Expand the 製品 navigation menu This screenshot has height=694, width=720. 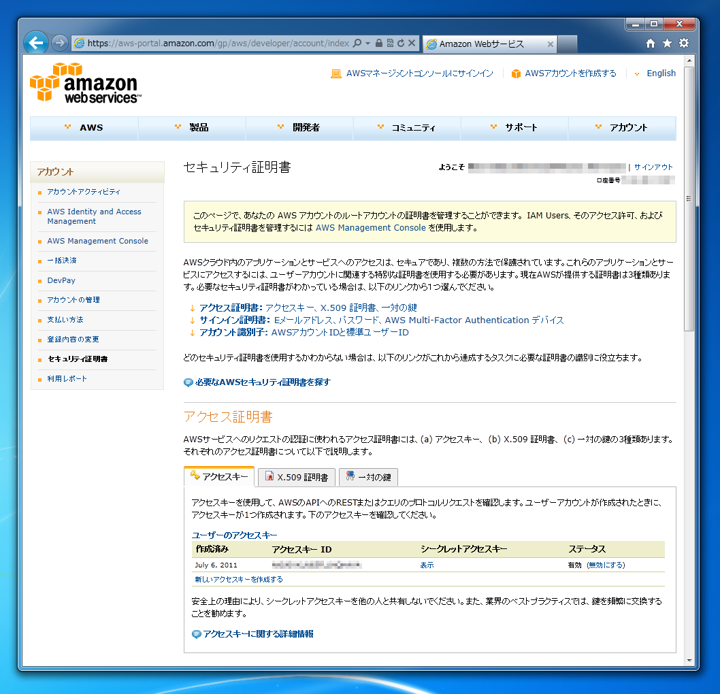(x=191, y=128)
